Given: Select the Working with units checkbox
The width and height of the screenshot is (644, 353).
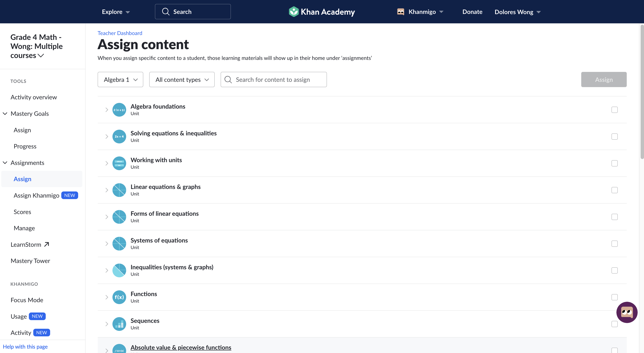Looking at the screenshot, I should [x=615, y=163].
